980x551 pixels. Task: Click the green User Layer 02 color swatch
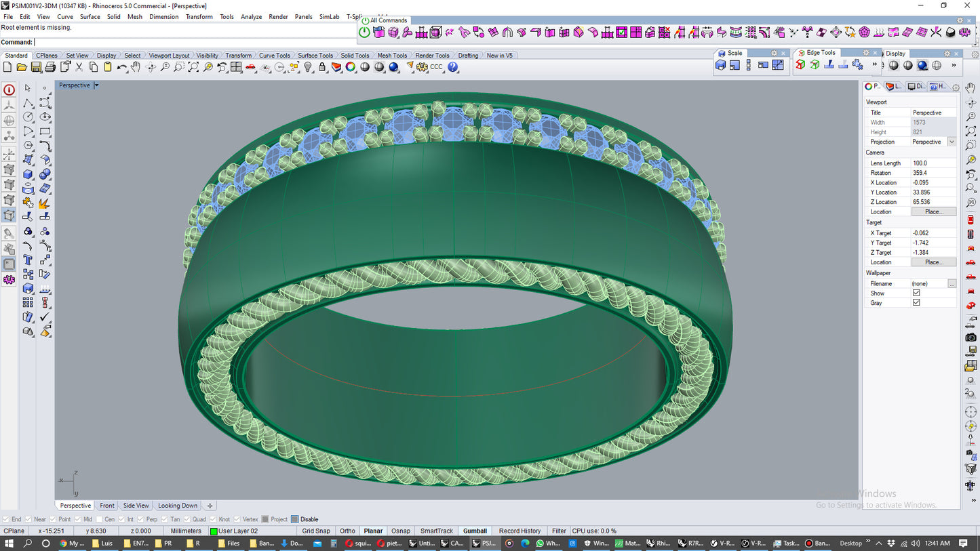214,531
